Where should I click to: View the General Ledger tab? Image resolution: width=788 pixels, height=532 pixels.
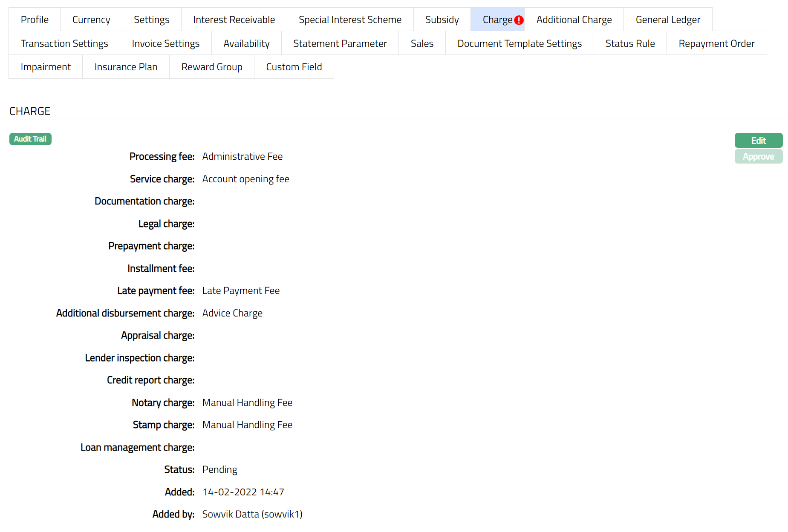coord(667,20)
